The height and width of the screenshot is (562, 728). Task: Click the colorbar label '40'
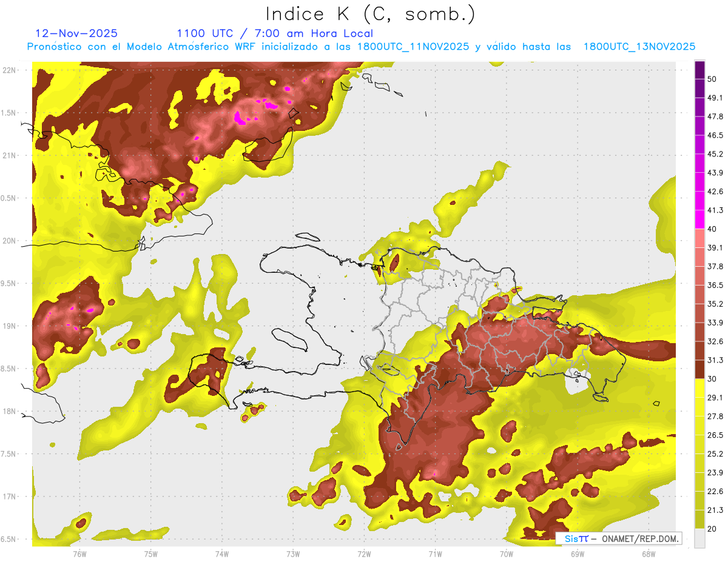click(x=712, y=229)
